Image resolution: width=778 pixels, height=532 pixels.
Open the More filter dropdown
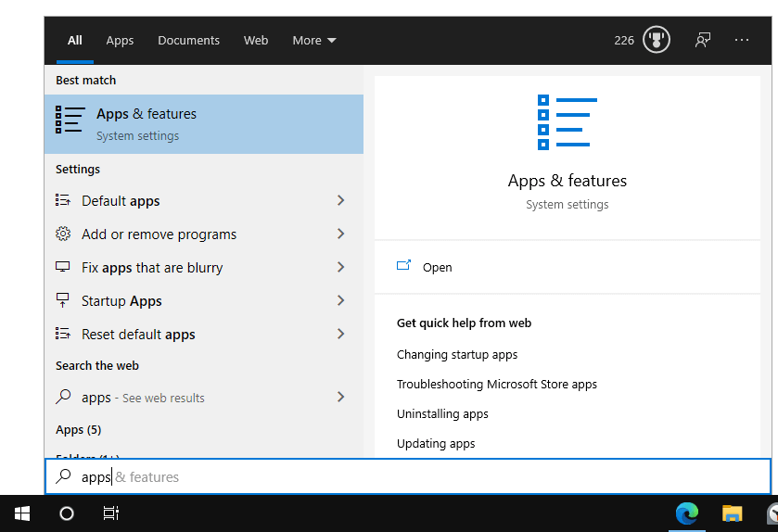[314, 40]
